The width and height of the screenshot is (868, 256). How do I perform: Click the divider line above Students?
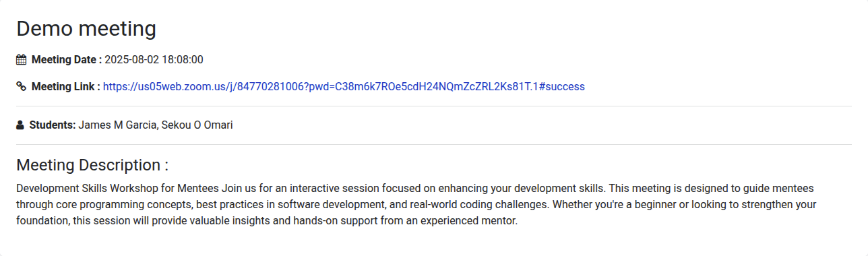pyautogui.click(x=434, y=106)
